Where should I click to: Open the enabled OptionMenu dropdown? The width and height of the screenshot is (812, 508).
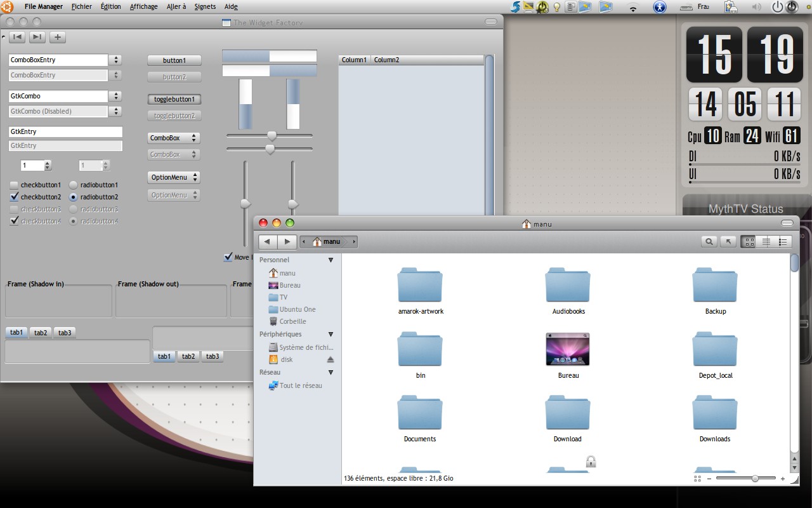click(x=174, y=177)
